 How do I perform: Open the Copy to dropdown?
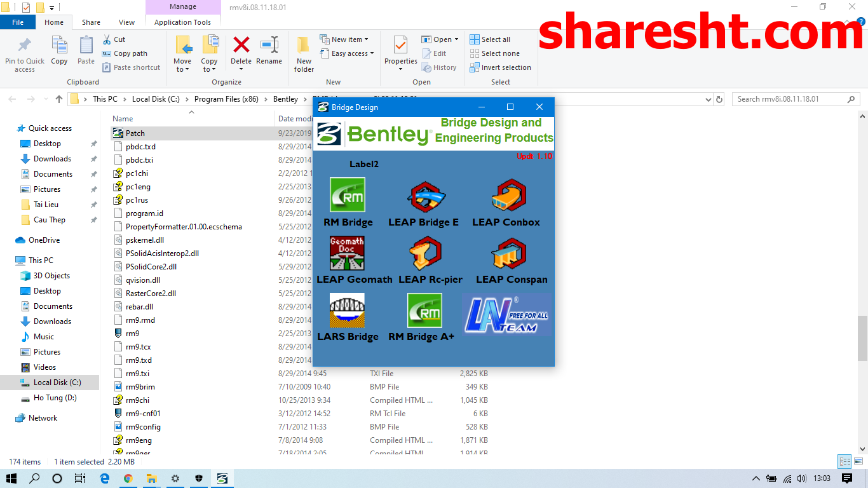pyautogui.click(x=209, y=65)
